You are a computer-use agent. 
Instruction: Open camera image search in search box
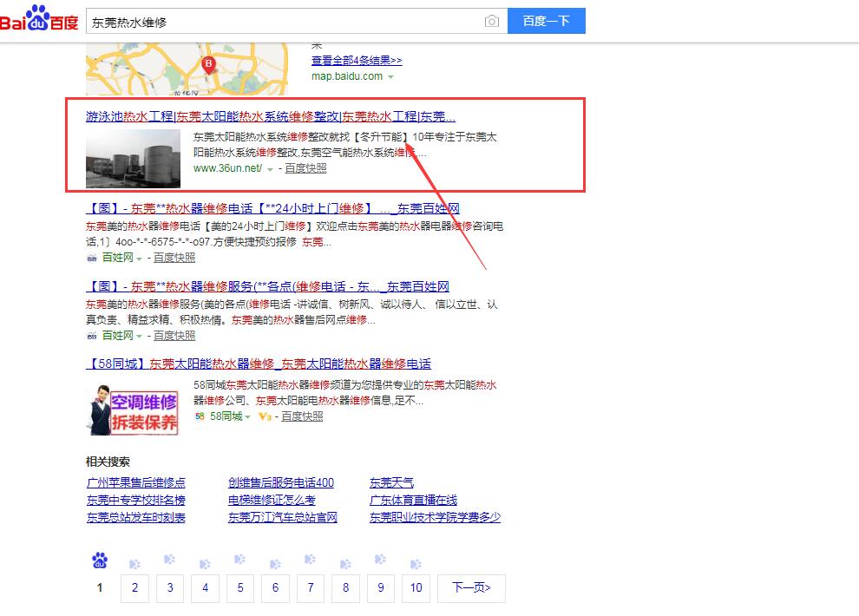492,22
